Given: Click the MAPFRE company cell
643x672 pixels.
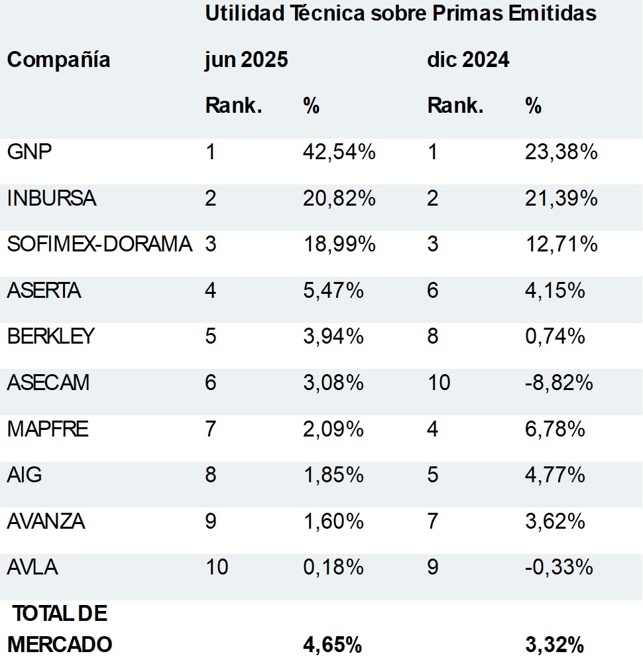Looking at the screenshot, I should 47,429.
